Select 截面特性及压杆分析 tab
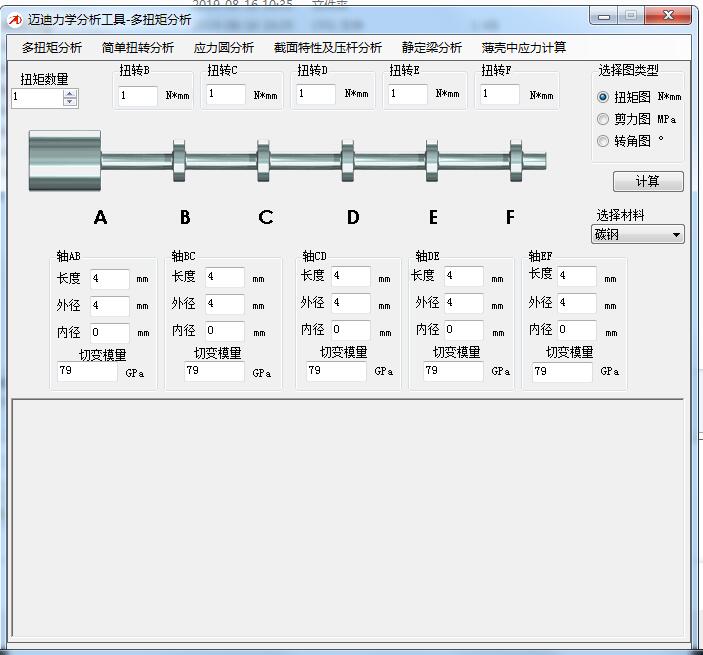 328,48
